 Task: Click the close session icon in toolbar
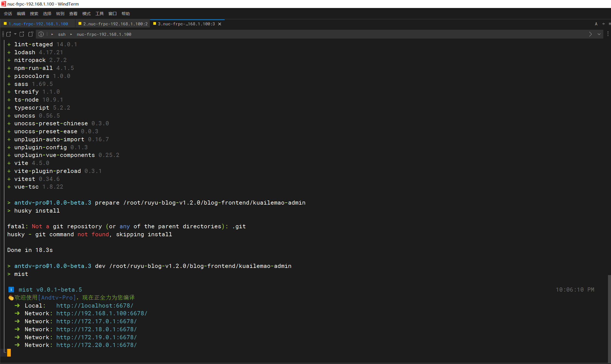[22, 34]
